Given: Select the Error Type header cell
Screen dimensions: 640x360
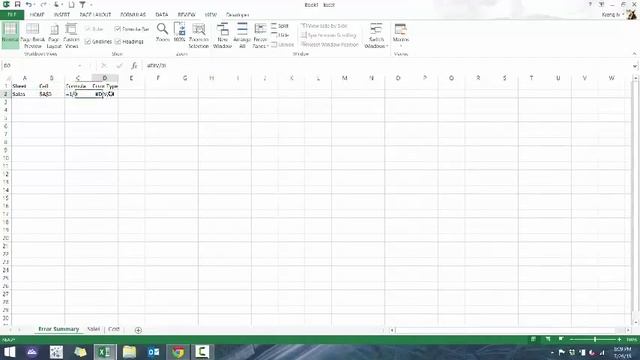Looking at the screenshot, I should coord(105,86).
